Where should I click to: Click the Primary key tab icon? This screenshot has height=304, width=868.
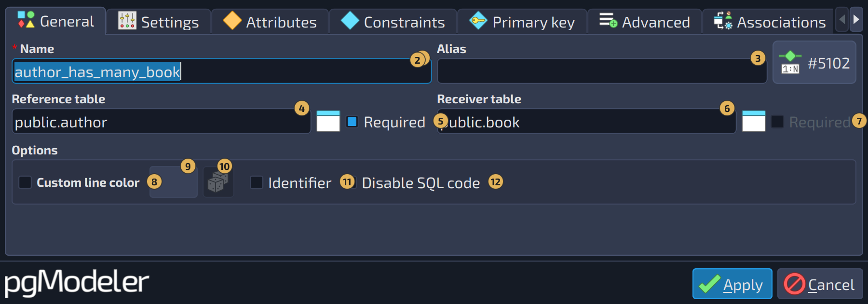click(478, 21)
